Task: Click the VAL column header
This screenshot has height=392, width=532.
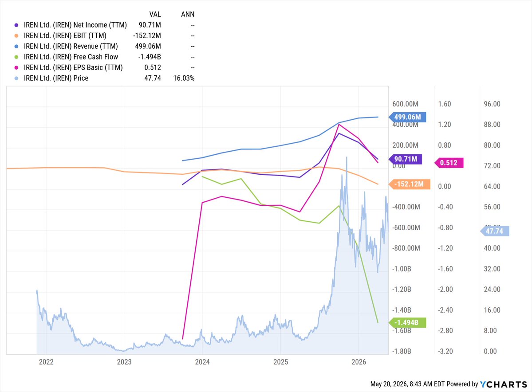Action: (x=155, y=14)
